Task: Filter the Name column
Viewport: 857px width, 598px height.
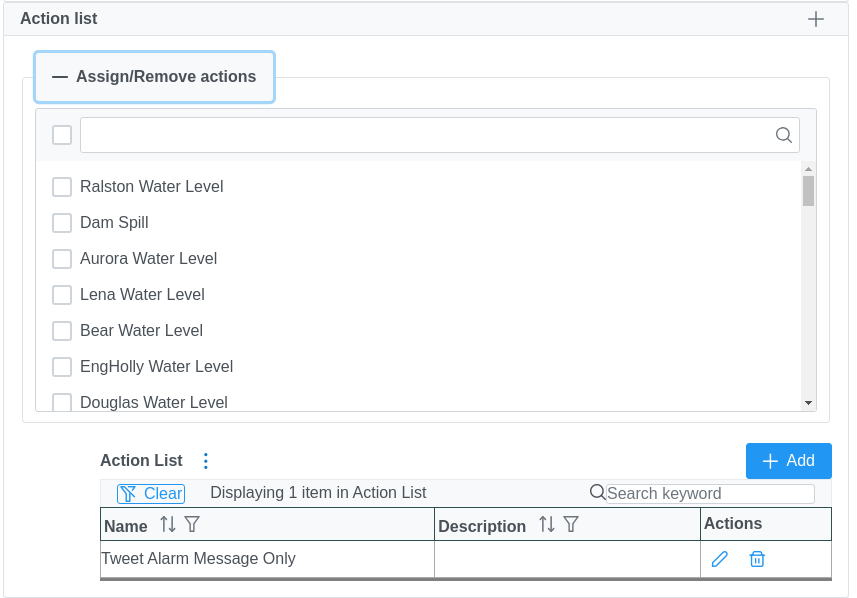Action: [192, 525]
